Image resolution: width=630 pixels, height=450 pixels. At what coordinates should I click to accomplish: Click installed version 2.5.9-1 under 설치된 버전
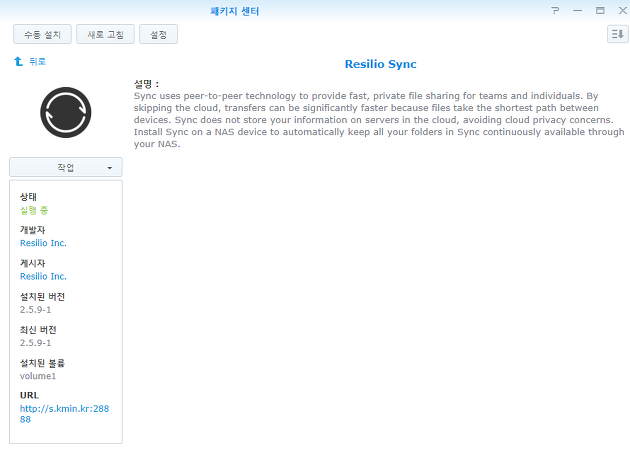tap(35, 310)
